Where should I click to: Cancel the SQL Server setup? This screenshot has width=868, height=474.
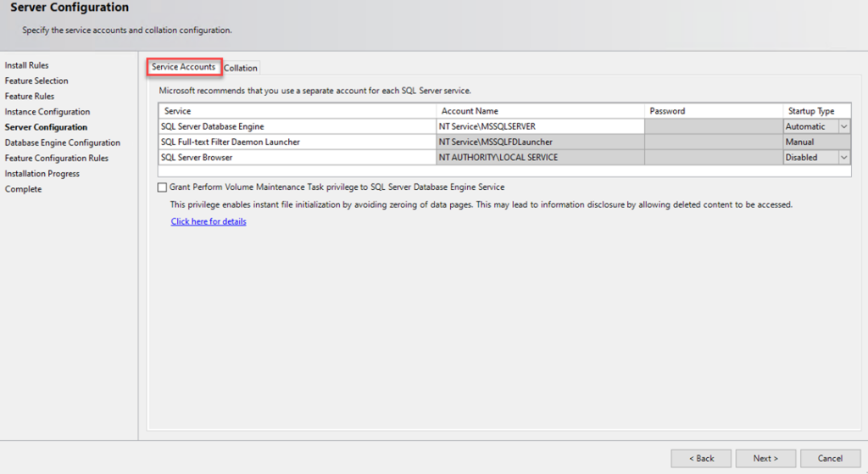pos(831,459)
